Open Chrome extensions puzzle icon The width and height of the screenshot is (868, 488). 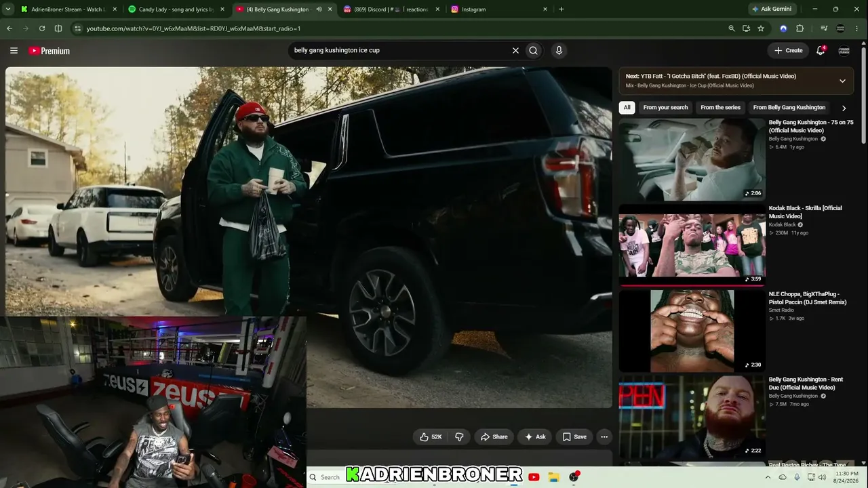pos(800,28)
